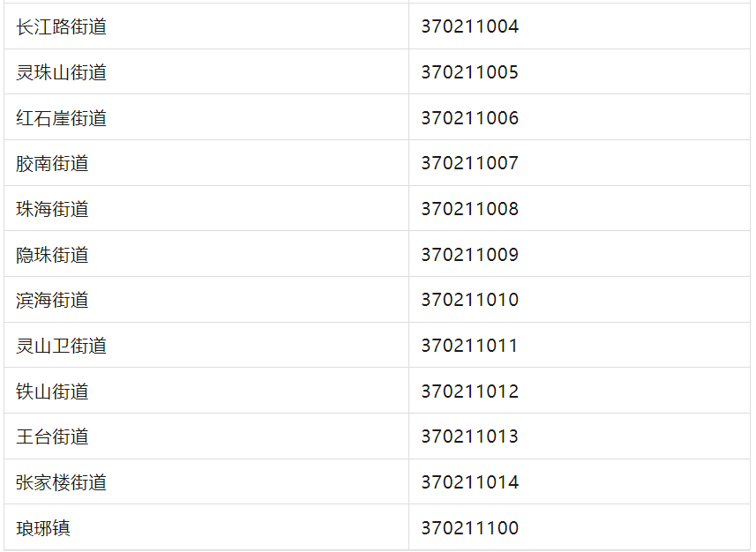The image size is (756, 552).
Task: Click on 红石崖街道 entry
Action: 61,118
